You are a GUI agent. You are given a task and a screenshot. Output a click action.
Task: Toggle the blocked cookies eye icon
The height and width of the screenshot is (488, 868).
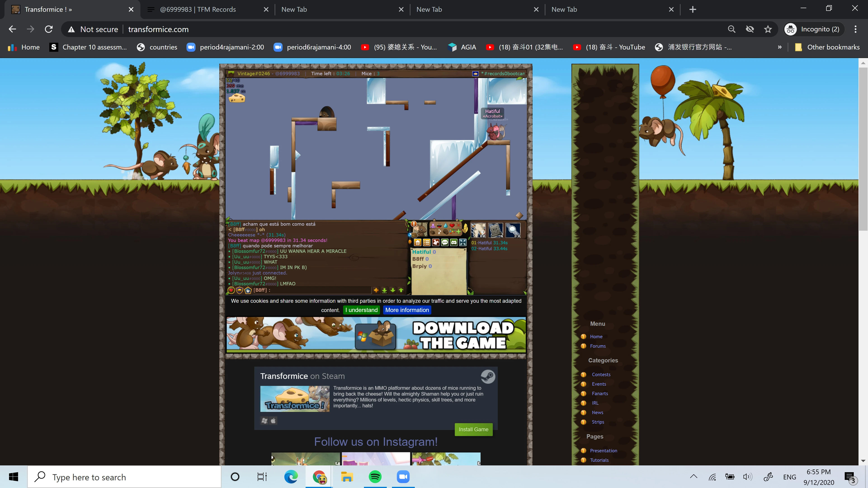(750, 29)
